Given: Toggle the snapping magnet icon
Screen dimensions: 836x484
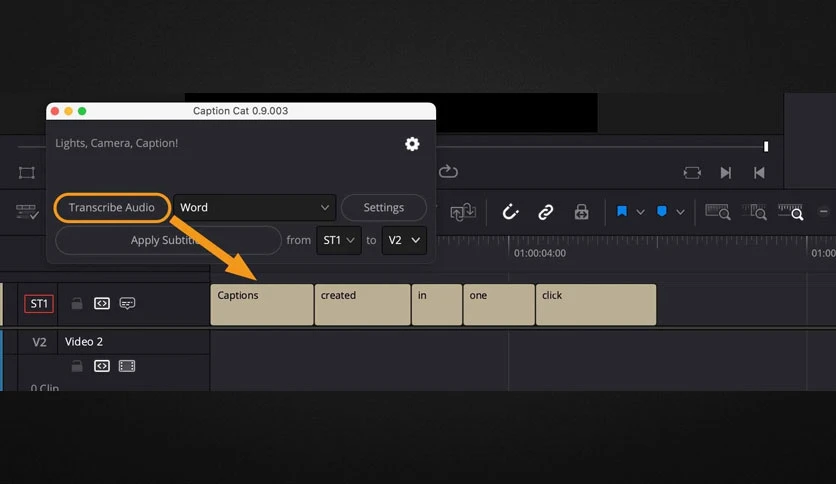Looking at the screenshot, I should 510,212.
